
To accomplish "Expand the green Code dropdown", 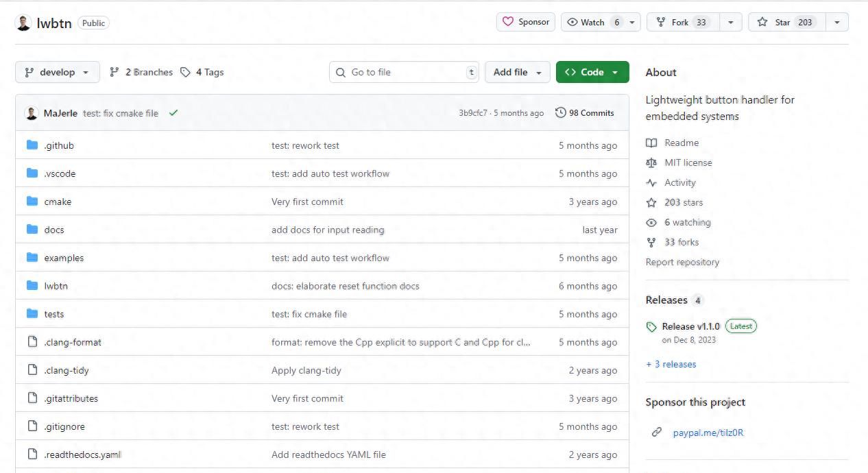I will tap(592, 72).
